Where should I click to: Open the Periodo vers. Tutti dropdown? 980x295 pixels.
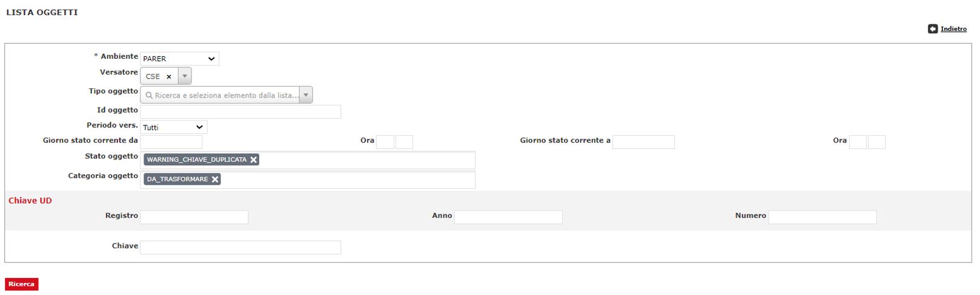(173, 127)
